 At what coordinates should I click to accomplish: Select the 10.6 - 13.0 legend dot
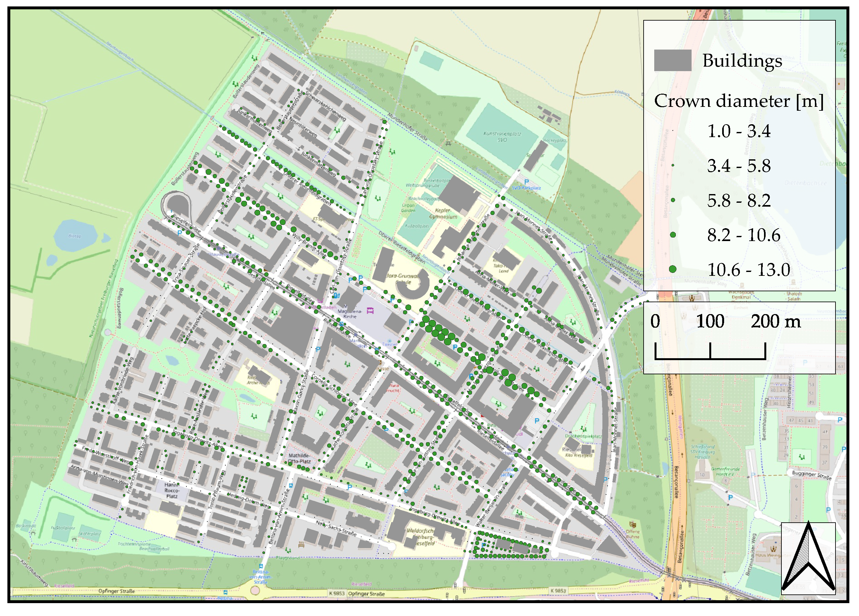click(672, 269)
